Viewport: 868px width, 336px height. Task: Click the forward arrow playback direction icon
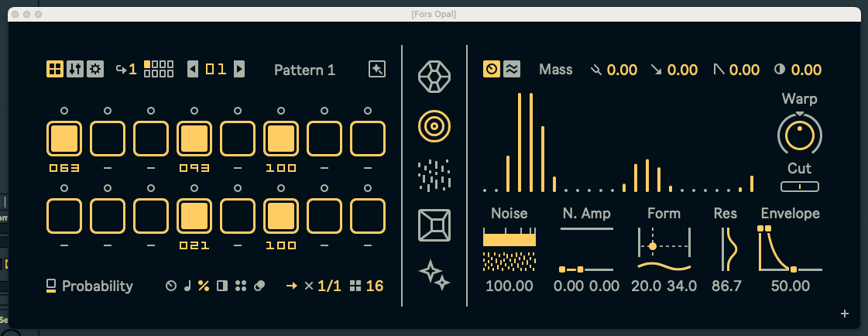[291, 286]
